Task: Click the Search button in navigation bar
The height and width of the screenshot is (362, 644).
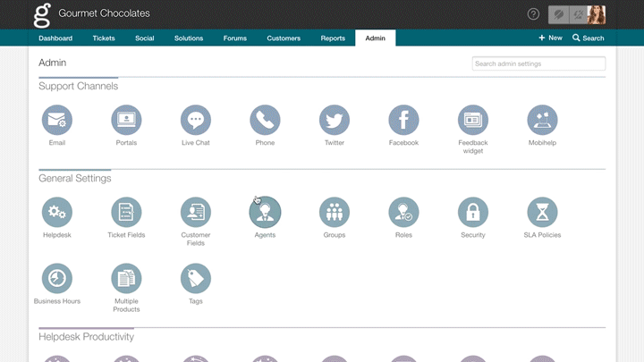Action: coord(589,38)
